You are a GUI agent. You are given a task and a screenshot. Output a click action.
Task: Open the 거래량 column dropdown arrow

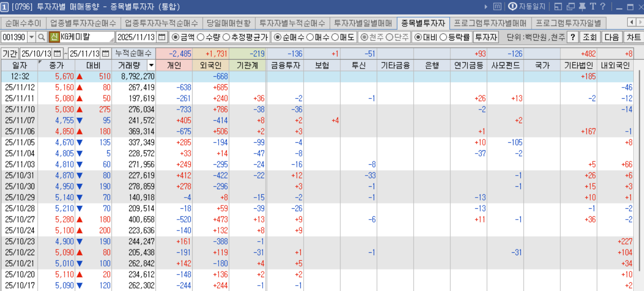tap(151, 65)
